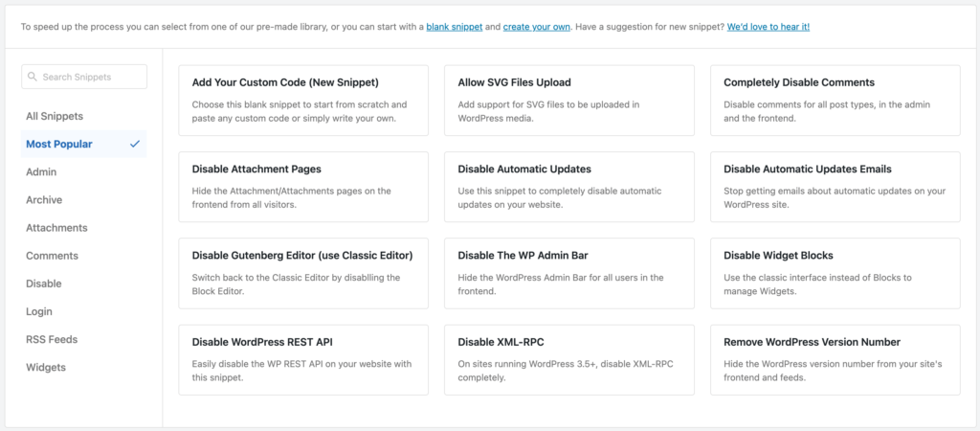Click text 'Add support for SVG files'
Image resolution: width=980 pixels, height=431 pixels.
(509, 104)
